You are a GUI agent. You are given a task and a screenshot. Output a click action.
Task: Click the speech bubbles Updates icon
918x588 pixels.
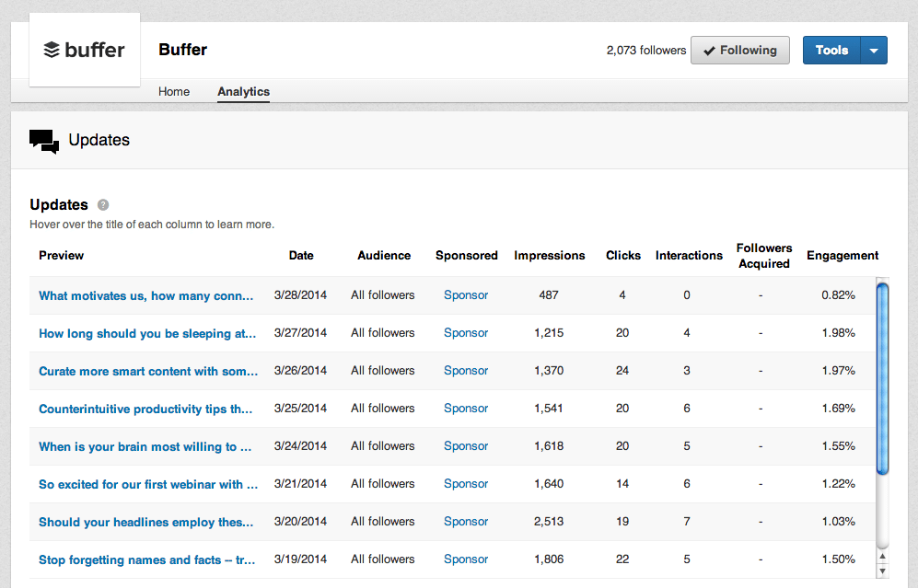tap(43, 140)
